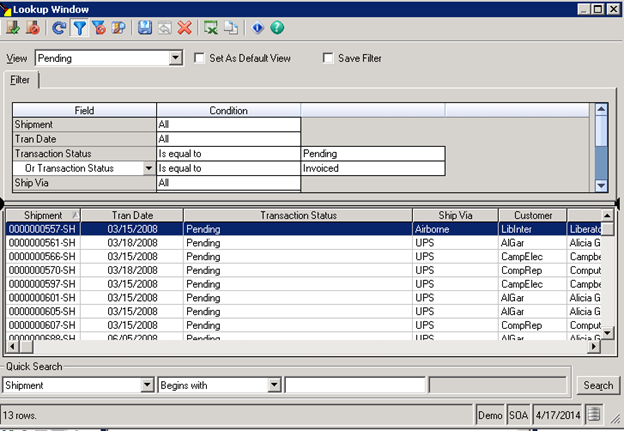This screenshot has width=624, height=431.
Task: Select the Filter tab
Action: (x=22, y=79)
